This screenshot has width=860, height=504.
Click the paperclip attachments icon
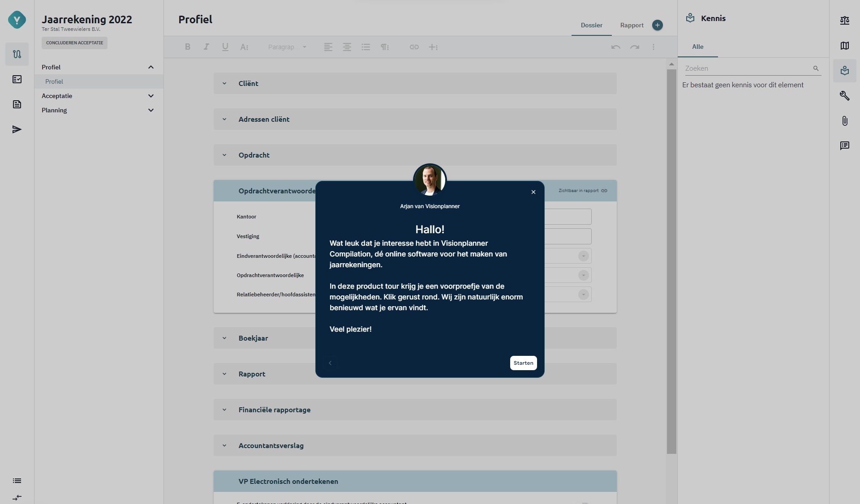pyautogui.click(x=844, y=121)
